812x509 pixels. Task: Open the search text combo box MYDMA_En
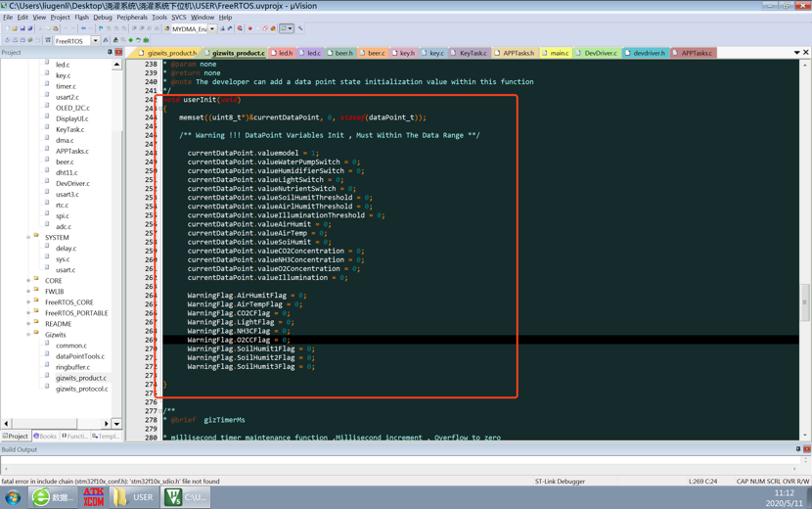point(194,28)
